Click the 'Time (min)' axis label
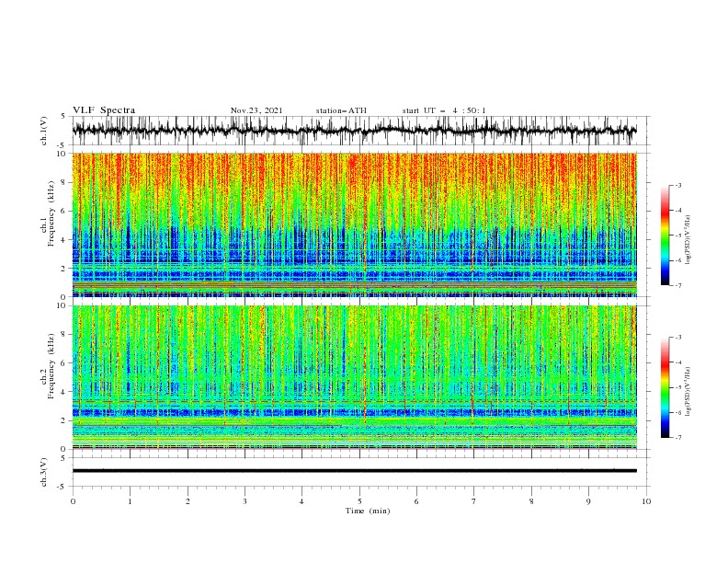Viewport: 728px width, 563px height. [x=368, y=511]
